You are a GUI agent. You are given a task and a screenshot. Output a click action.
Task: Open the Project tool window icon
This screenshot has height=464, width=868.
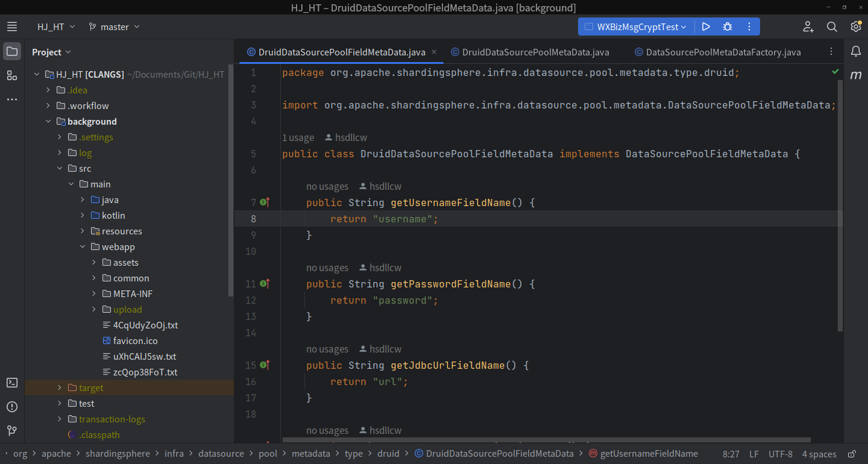(x=12, y=51)
